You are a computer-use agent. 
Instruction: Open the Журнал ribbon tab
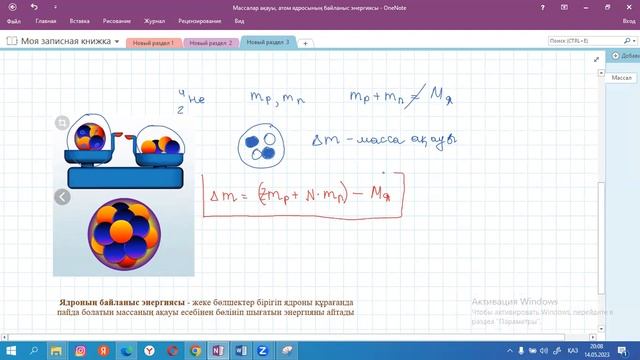coord(155,21)
